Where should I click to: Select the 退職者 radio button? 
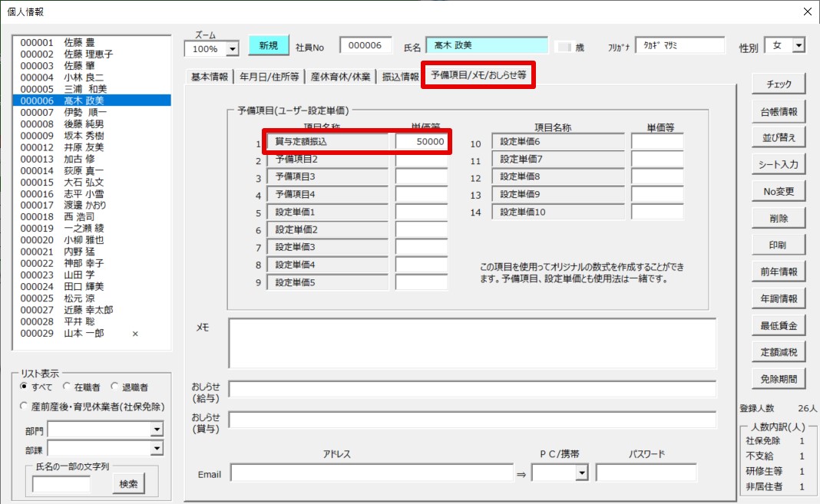[x=115, y=387]
